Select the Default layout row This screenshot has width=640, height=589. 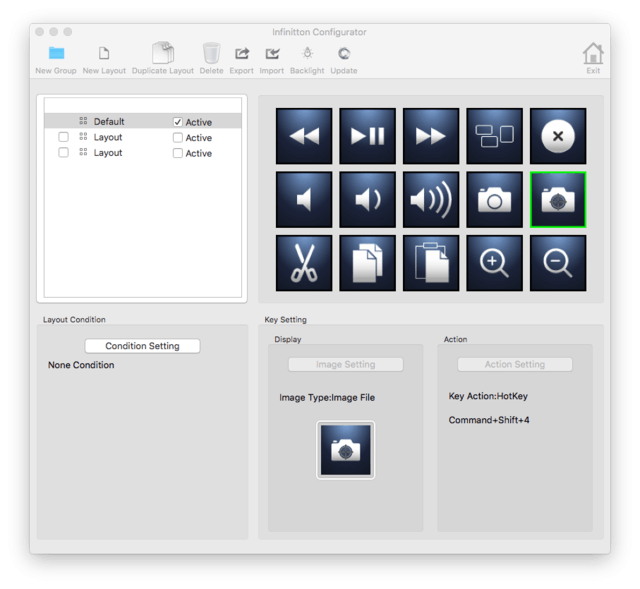click(143, 121)
